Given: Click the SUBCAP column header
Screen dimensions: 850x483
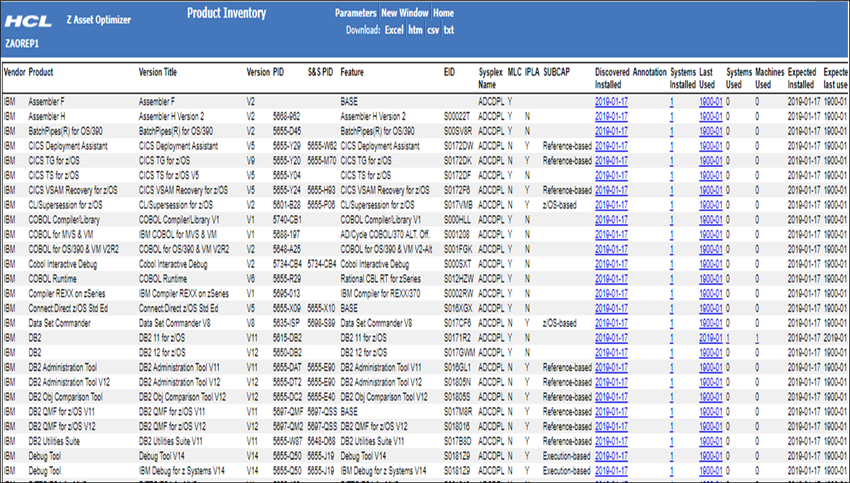Looking at the screenshot, I should point(556,72).
